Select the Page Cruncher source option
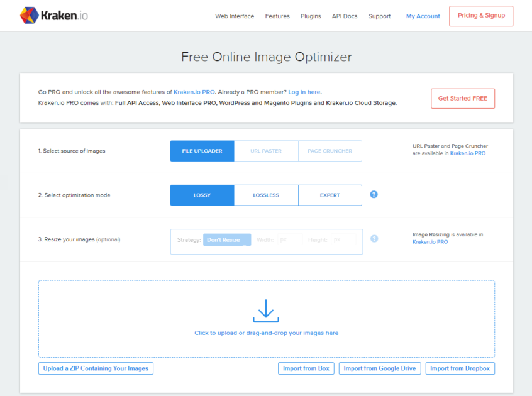532x396 pixels. coord(330,151)
